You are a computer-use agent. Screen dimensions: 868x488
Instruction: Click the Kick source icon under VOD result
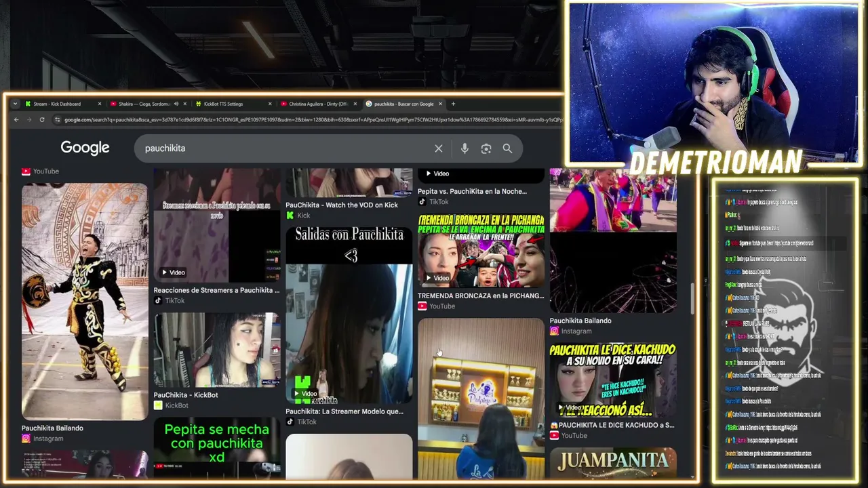290,216
